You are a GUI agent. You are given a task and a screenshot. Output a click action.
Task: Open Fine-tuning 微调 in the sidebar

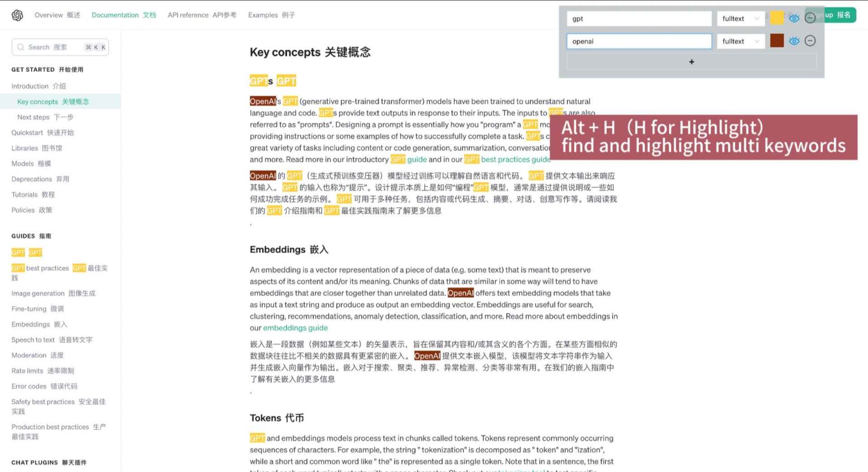tap(37, 309)
